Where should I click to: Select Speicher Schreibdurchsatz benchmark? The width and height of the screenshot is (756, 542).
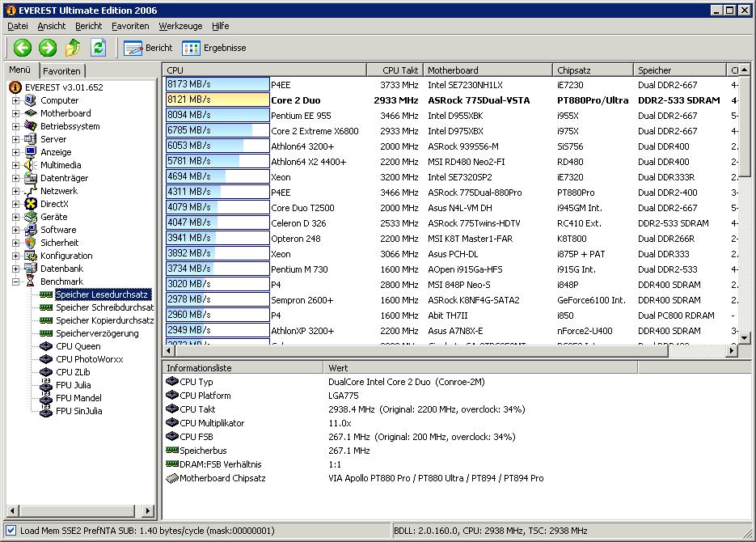[x=104, y=307]
